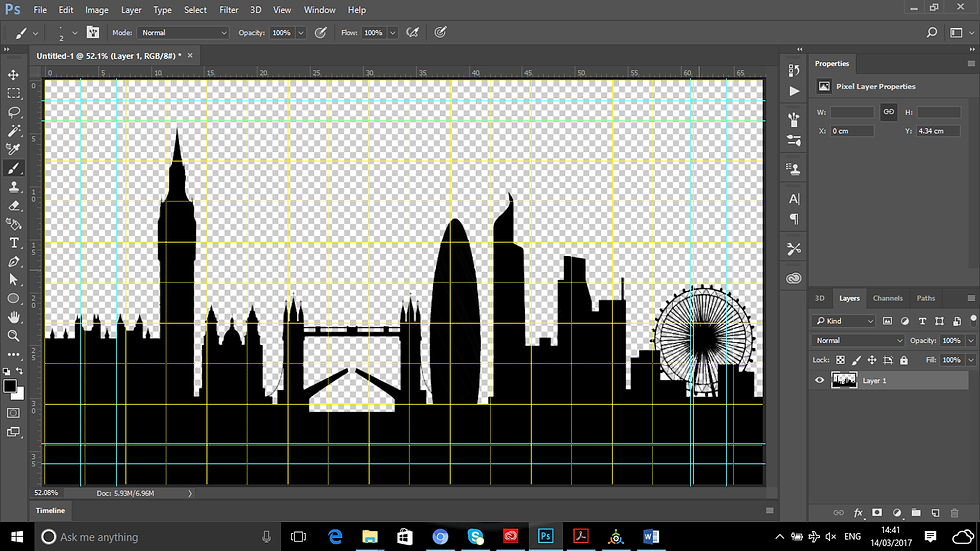This screenshot has width=980, height=551.
Task: Click the Layer 1 thumbnail
Action: [844, 380]
